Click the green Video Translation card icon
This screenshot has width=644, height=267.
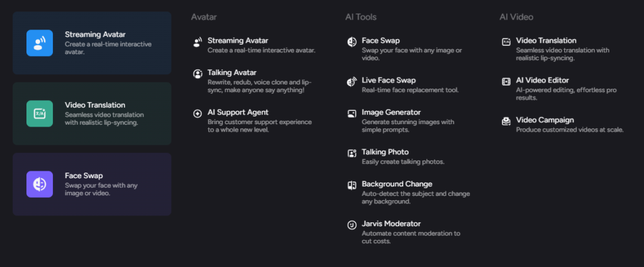click(x=40, y=113)
